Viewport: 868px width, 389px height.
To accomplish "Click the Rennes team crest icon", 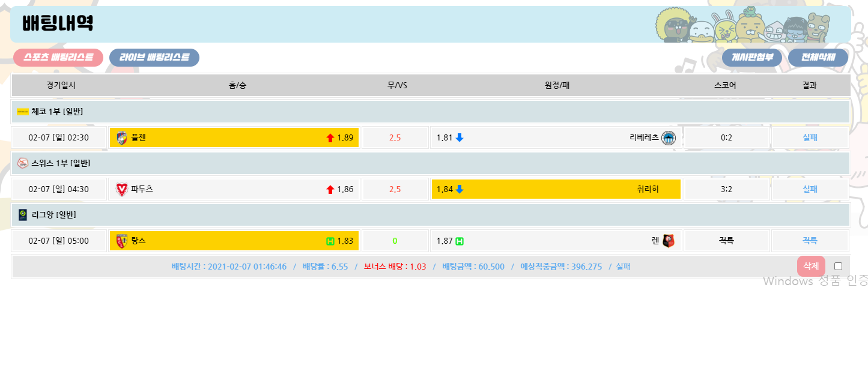I will pos(668,241).
